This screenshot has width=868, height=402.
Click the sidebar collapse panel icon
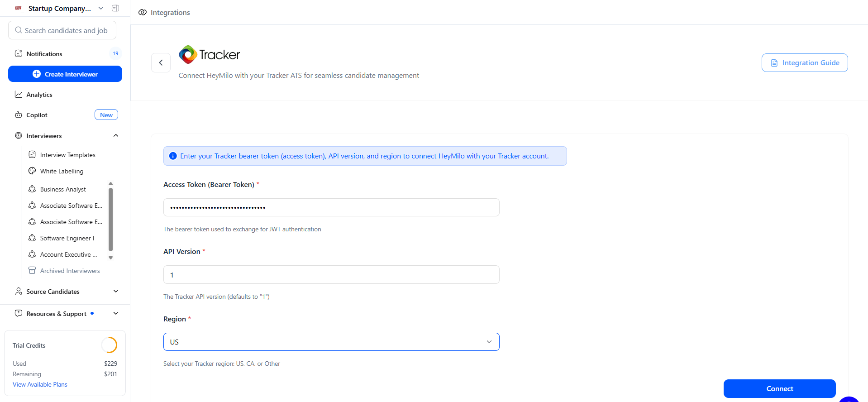point(115,8)
